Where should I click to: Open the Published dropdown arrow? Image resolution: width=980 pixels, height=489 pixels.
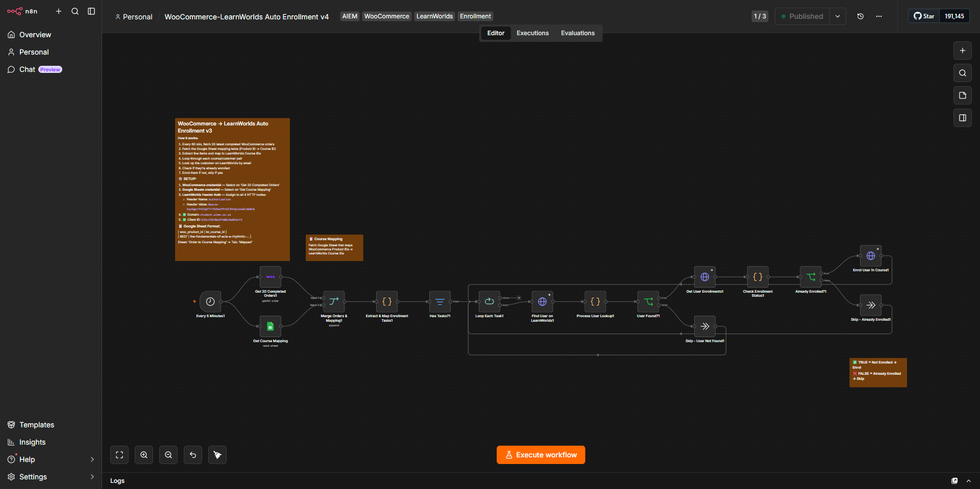tap(838, 16)
